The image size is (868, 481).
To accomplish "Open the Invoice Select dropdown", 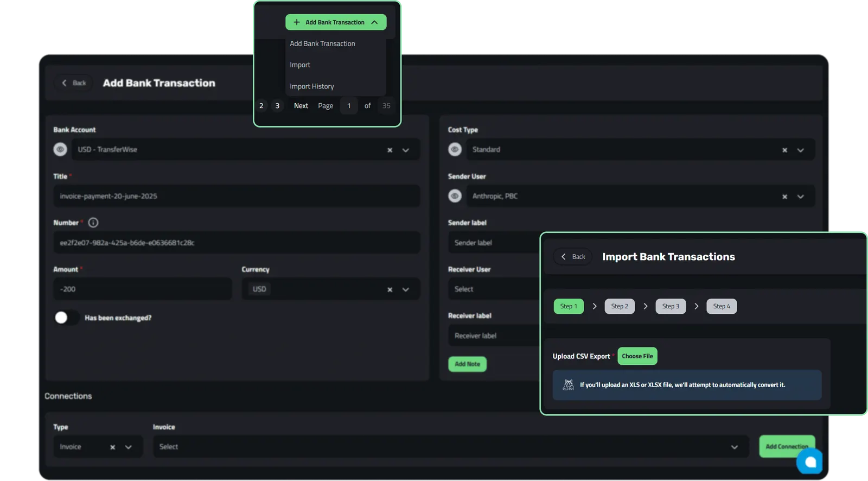I will (x=451, y=446).
